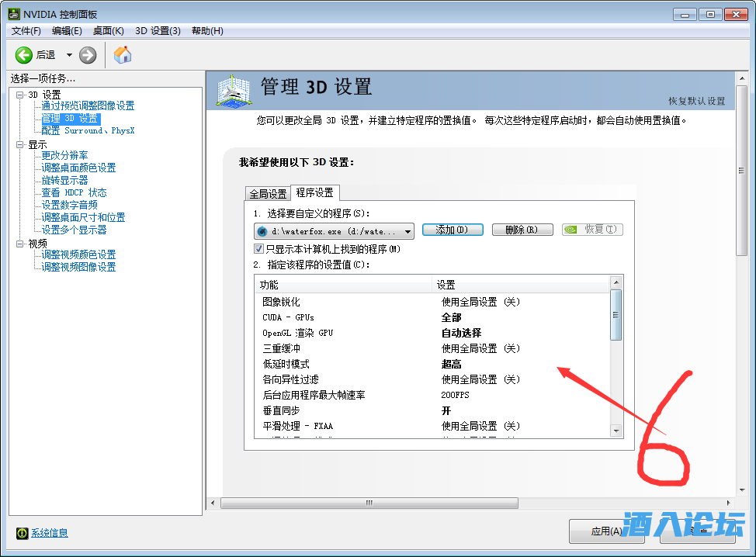The image size is (756, 557).
Task: Open 旋转显示器 task
Action: click(x=64, y=180)
